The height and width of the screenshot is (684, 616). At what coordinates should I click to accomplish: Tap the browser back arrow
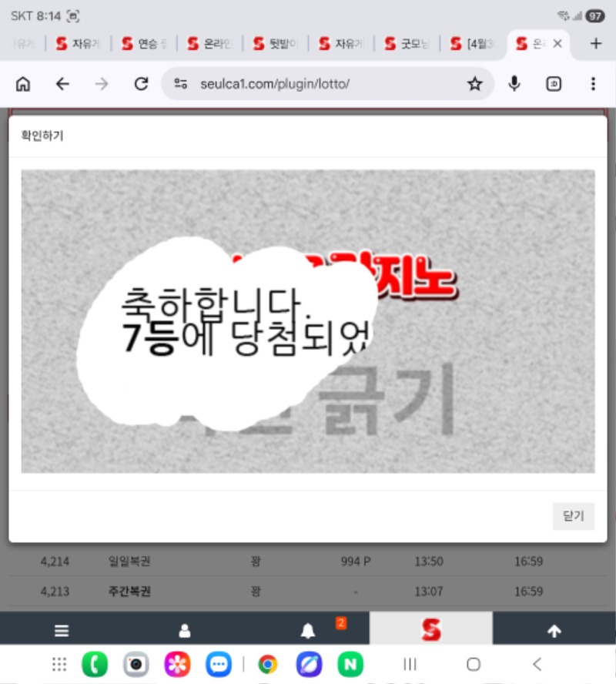point(62,84)
